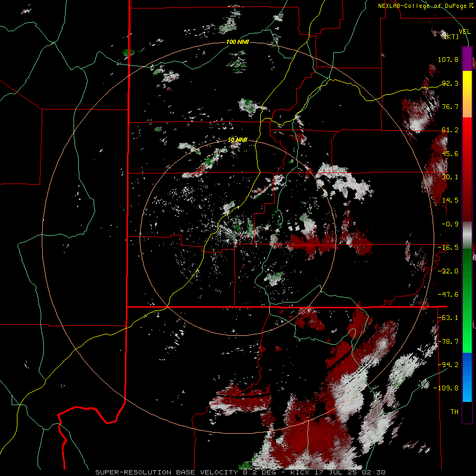Click the 100 NMI range ring label

pyautogui.click(x=237, y=42)
